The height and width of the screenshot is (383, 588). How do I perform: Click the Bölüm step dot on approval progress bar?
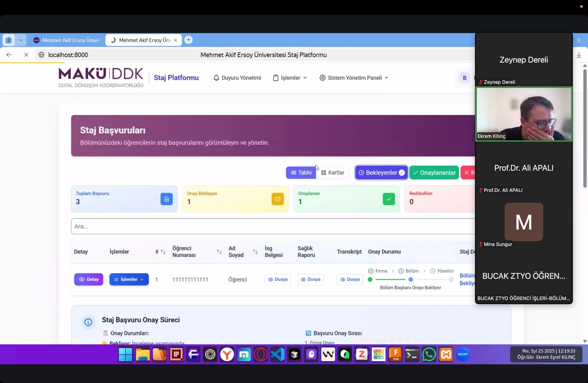(x=410, y=280)
